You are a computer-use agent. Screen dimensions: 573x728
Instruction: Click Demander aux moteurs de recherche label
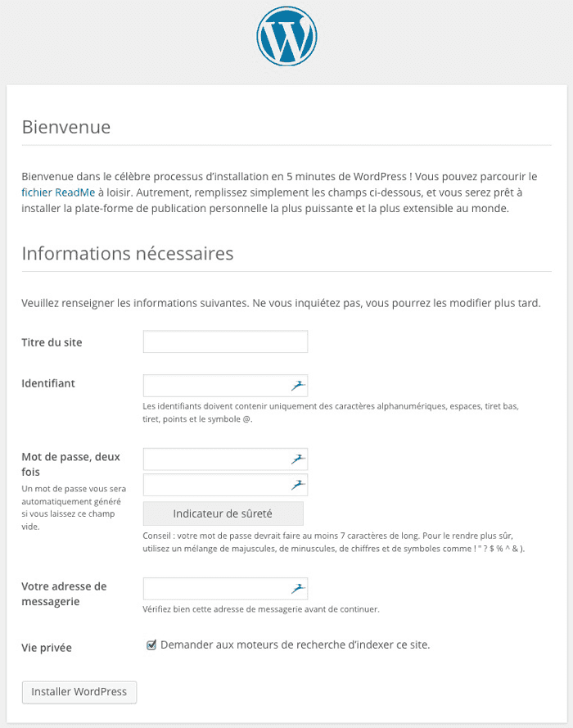click(x=295, y=645)
